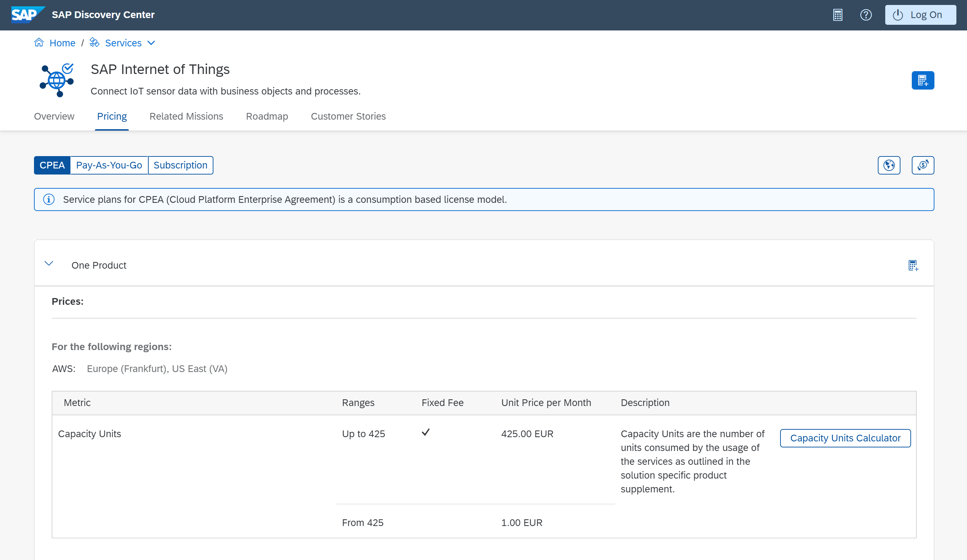Click 'Europe (Frankfurt), US East (VA)' regions text
Viewport: 967px width, 560px height.
tap(157, 369)
